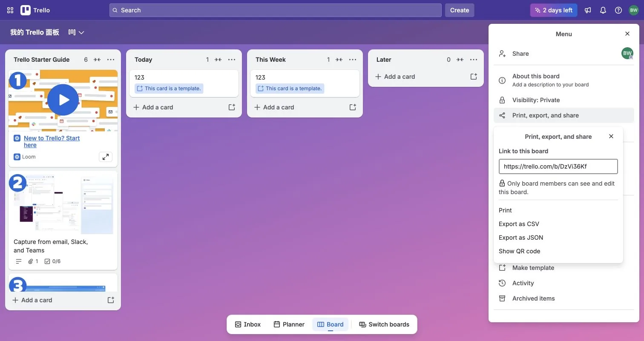Focus the Search field

276,10
